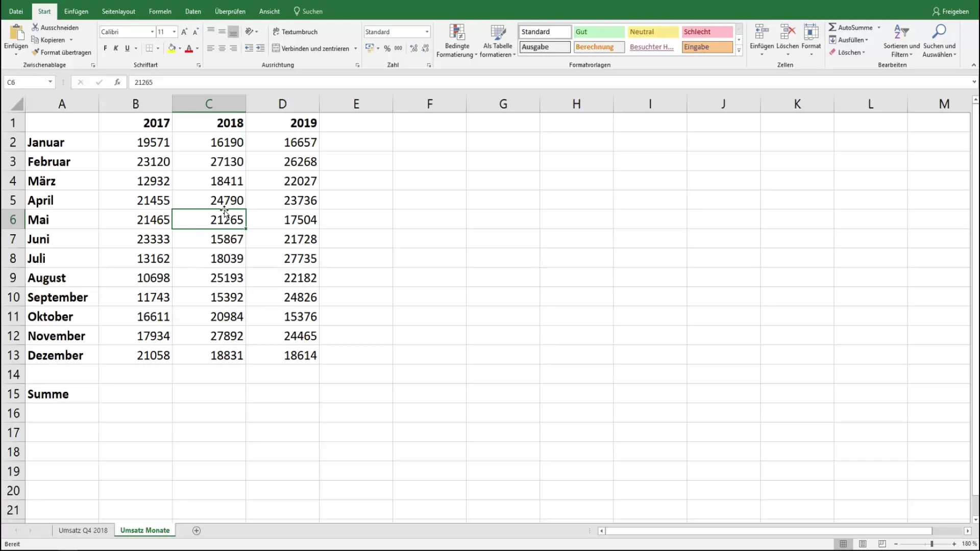Align text to bottom

[x=233, y=32]
